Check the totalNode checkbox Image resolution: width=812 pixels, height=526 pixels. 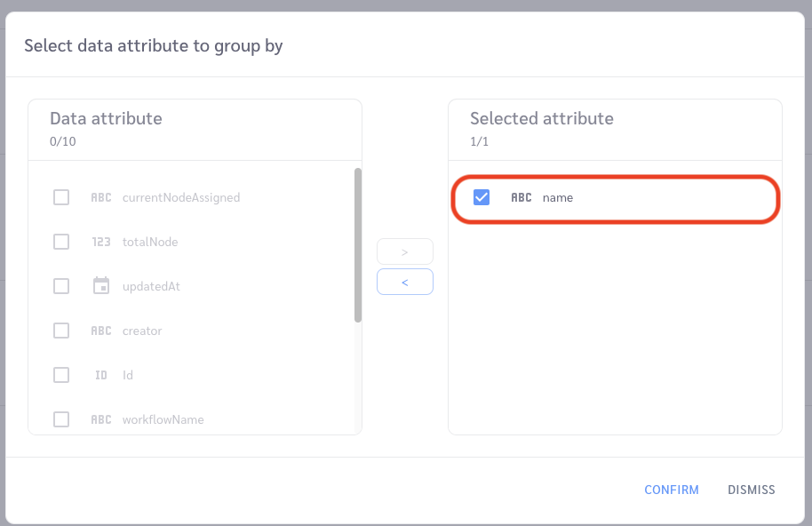point(61,242)
